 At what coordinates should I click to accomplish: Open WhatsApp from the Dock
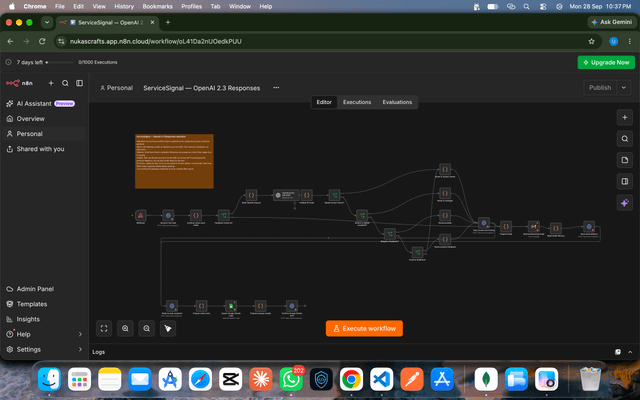pyautogui.click(x=291, y=379)
